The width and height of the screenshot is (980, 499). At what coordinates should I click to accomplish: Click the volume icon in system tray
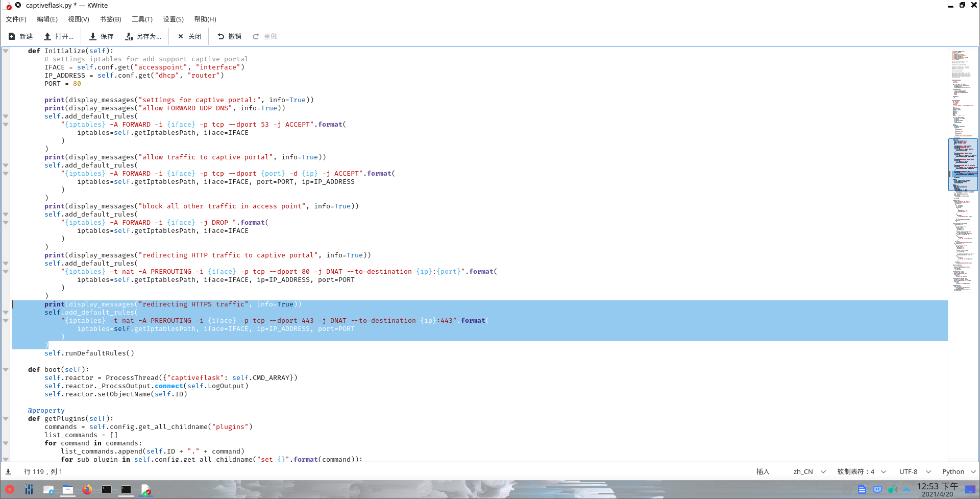point(892,489)
